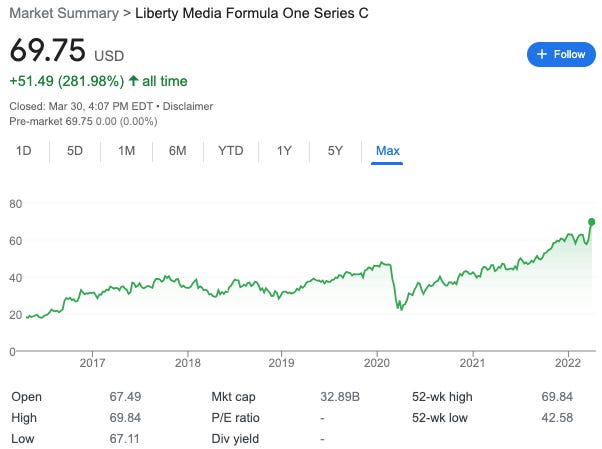Click the 2020 x-axis label
The width and height of the screenshot is (602, 449).
click(377, 363)
